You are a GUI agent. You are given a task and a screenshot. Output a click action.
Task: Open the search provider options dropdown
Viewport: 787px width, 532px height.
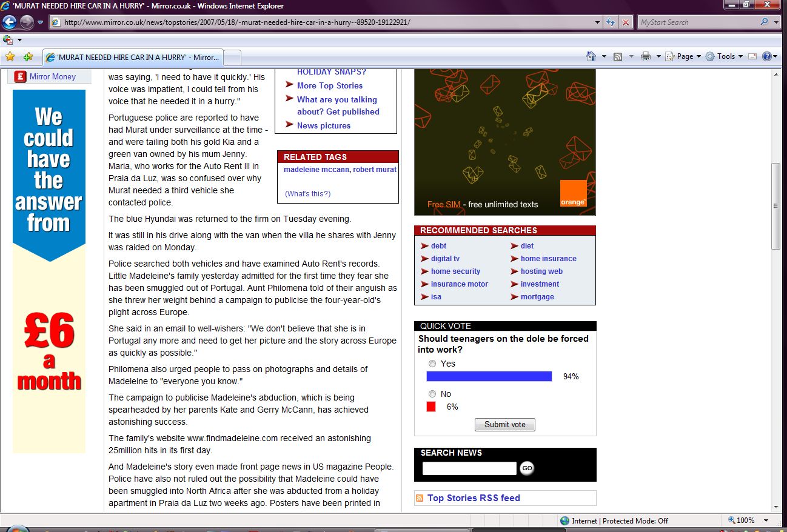point(777,22)
